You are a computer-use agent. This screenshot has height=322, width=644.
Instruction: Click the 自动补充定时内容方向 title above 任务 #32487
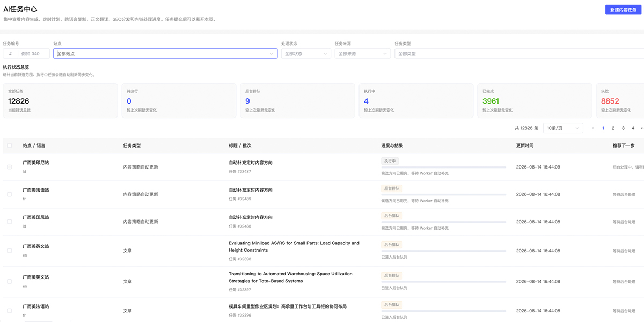(x=251, y=163)
